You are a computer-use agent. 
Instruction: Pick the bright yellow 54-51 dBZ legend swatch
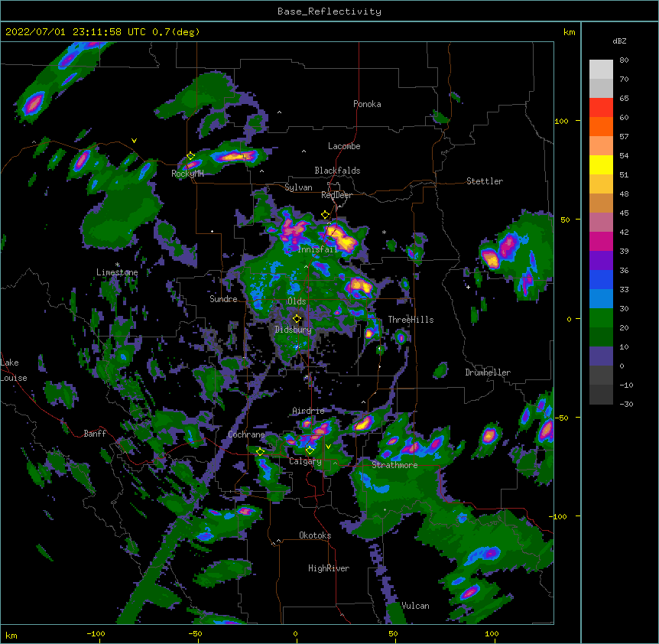tap(601, 164)
